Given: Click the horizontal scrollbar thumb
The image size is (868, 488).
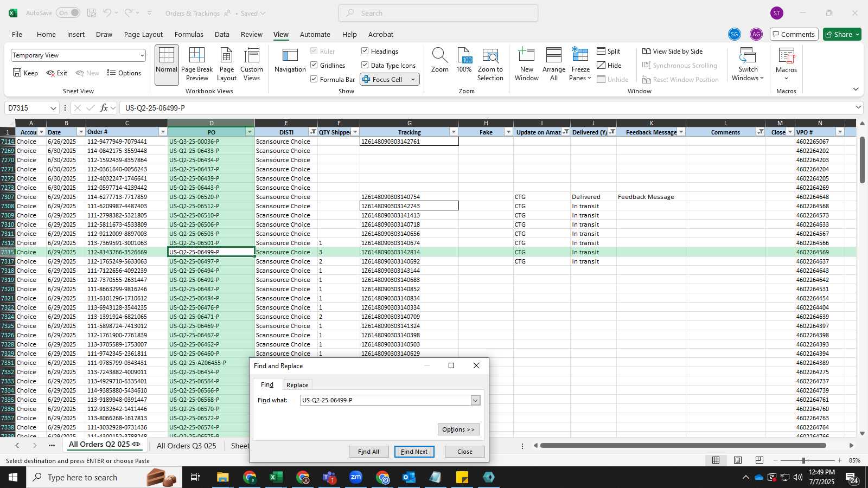Looking at the screenshot, I should click(x=683, y=446).
